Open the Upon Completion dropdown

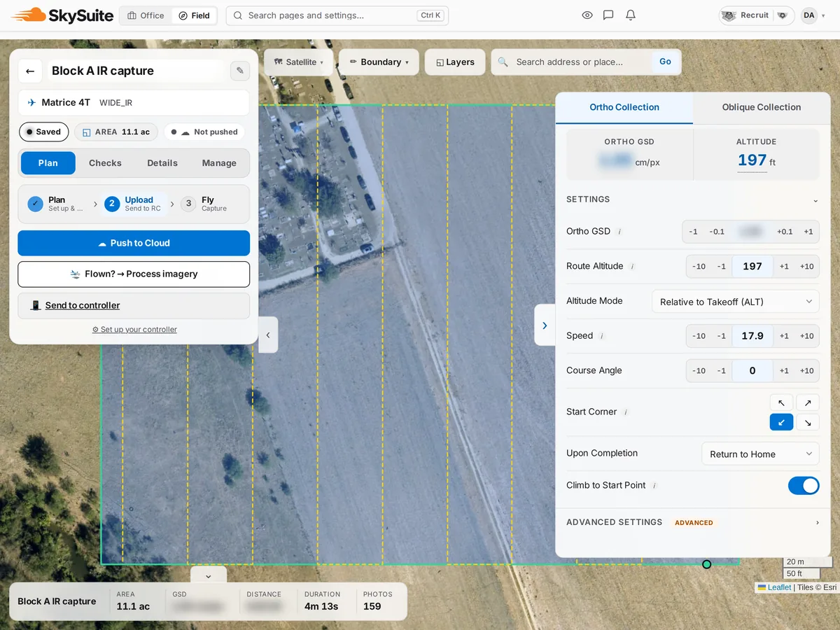(x=760, y=454)
